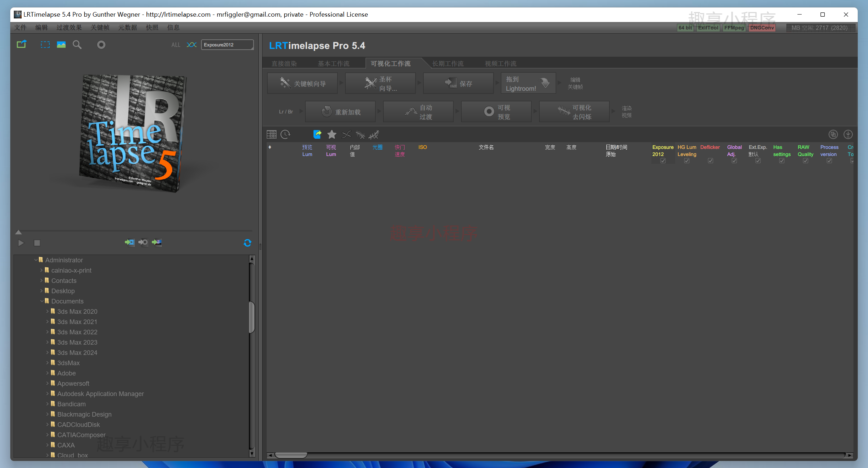Toggle the Deflicker column checkbox

coord(711,161)
